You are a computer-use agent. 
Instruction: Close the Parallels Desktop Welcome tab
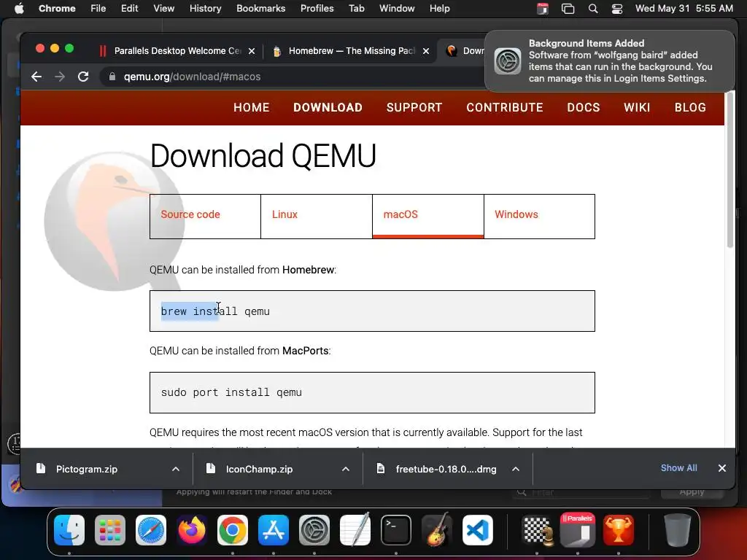pos(252,51)
